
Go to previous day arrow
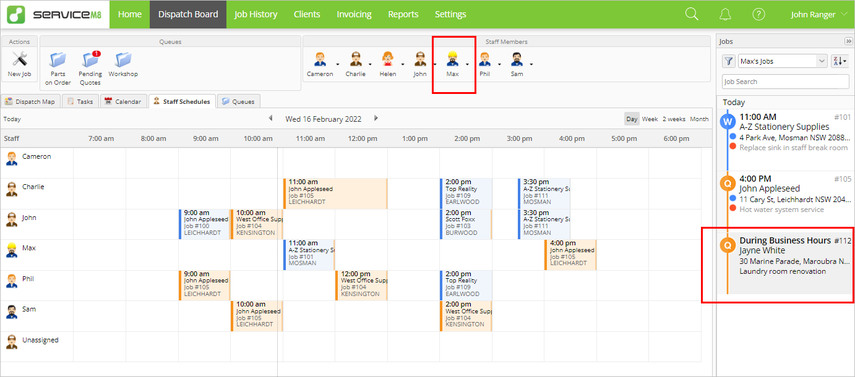[x=270, y=118]
